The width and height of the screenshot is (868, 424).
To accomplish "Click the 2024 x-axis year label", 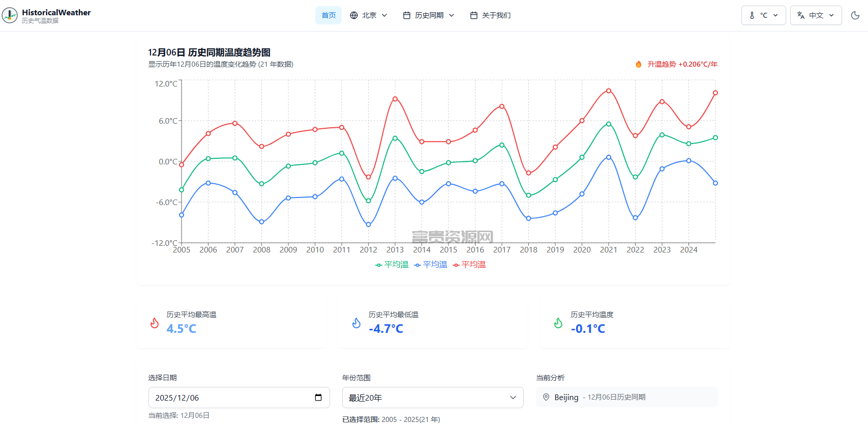I will tap(689, 249).
